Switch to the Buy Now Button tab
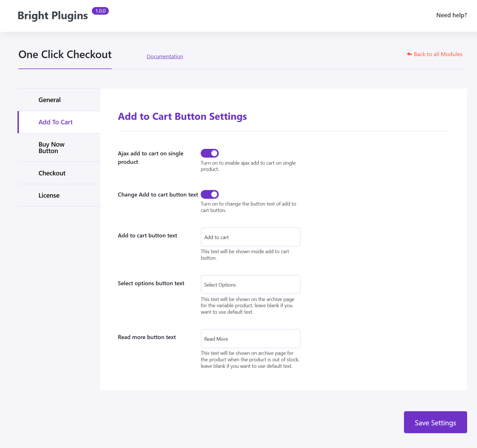This screenshot has width=477, height=448. coord(59,147)
